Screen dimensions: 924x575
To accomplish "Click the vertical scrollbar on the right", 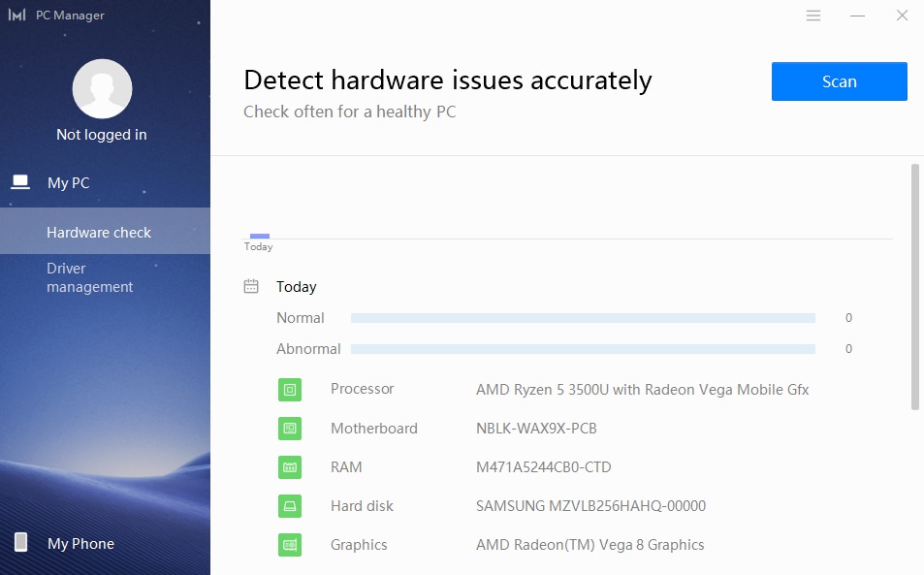I will pyautogui.click(x=915, y=286).
